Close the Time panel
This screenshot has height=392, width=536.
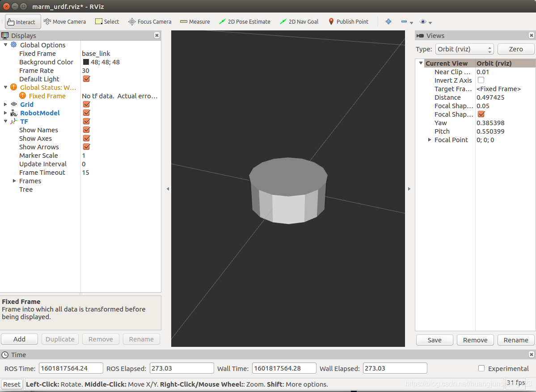[x=531, y=354]
